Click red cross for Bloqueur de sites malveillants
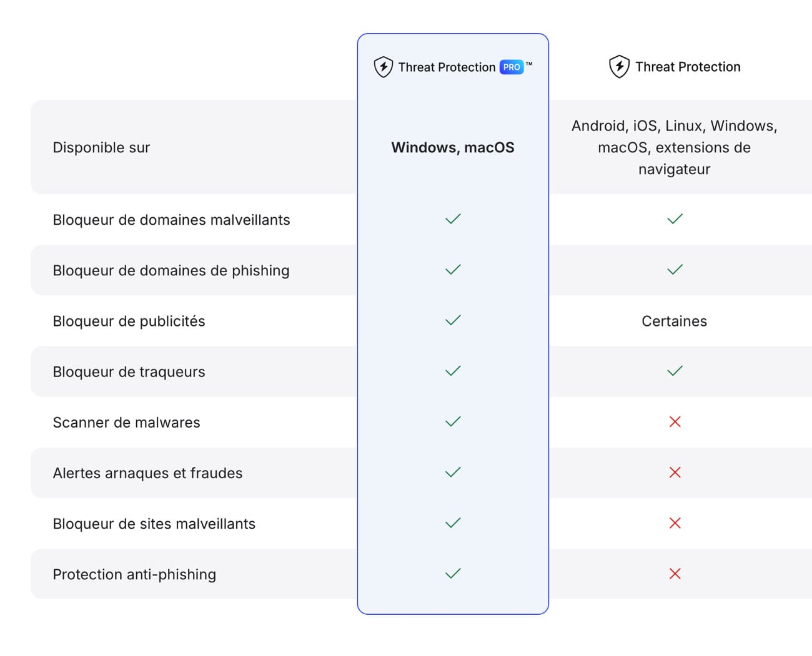Image resolution: width=812 pixels, height=656 pixels. click(675, 523)
